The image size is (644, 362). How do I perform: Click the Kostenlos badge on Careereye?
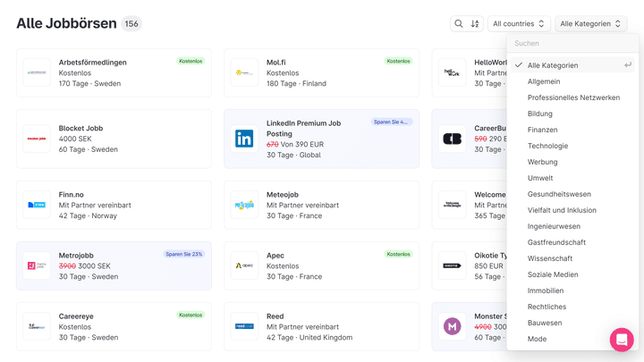pyautogui.click(x=191, y=315)
